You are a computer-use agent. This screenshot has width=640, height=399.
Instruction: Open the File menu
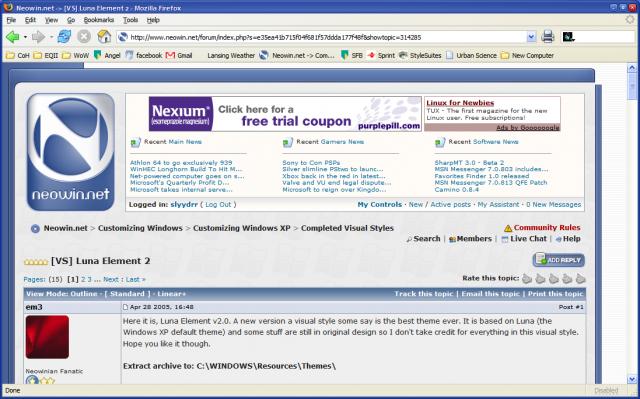click(11, 20)
